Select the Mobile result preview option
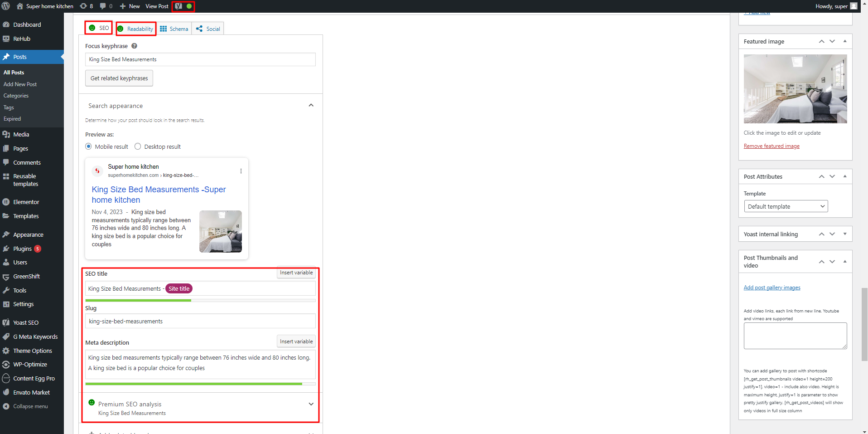Screen dimensions: 868x434 (x=88, y=146)
